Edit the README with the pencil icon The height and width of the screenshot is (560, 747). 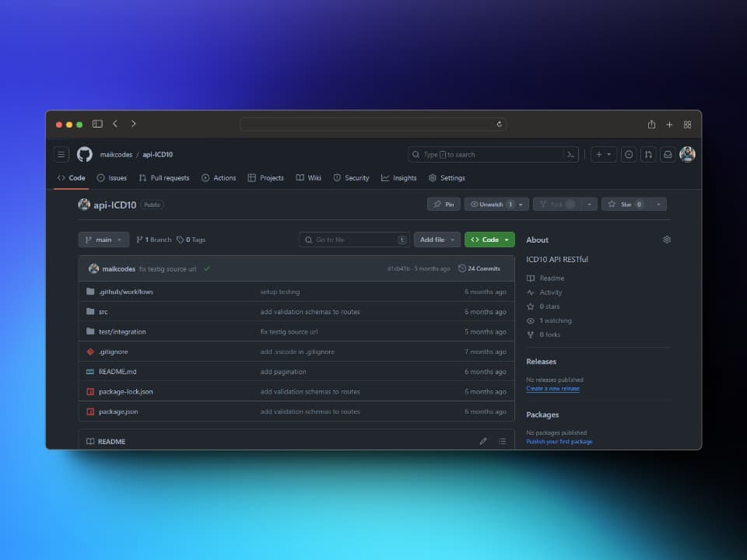(483, 442)
